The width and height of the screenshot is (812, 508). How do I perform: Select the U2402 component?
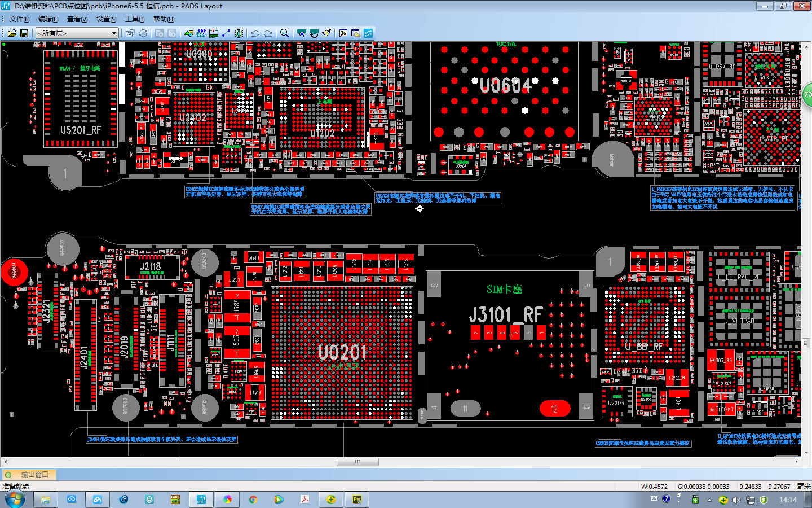(x=193, y=119)
